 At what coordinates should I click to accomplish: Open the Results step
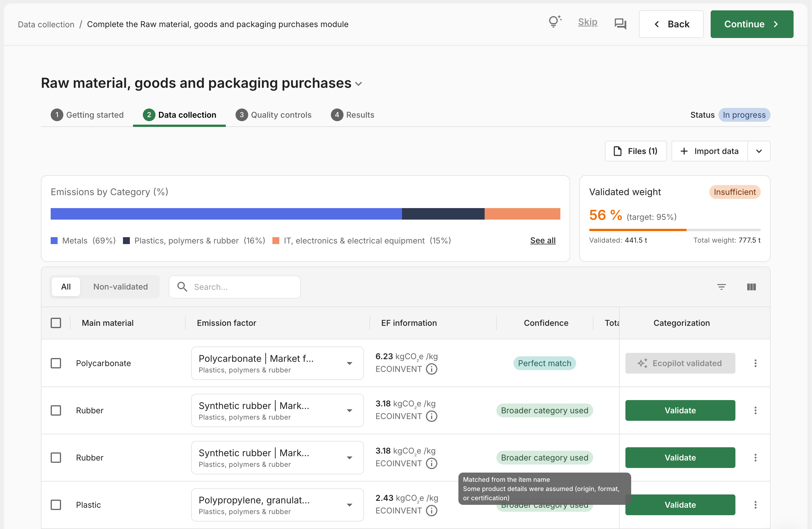pos(352,115)
